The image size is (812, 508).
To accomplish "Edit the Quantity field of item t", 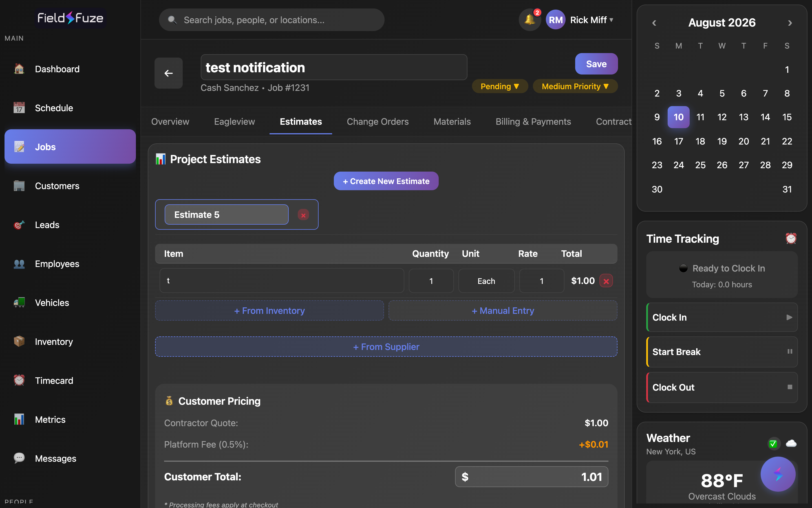I will click(431, 281).
